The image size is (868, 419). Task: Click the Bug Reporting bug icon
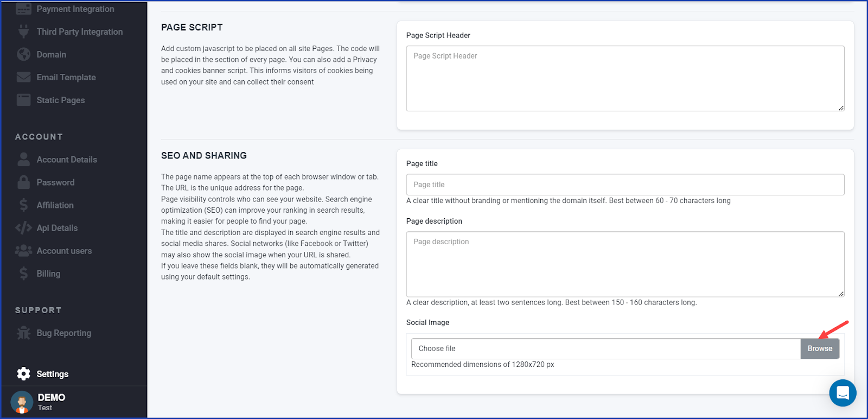(x=23, y=333)
